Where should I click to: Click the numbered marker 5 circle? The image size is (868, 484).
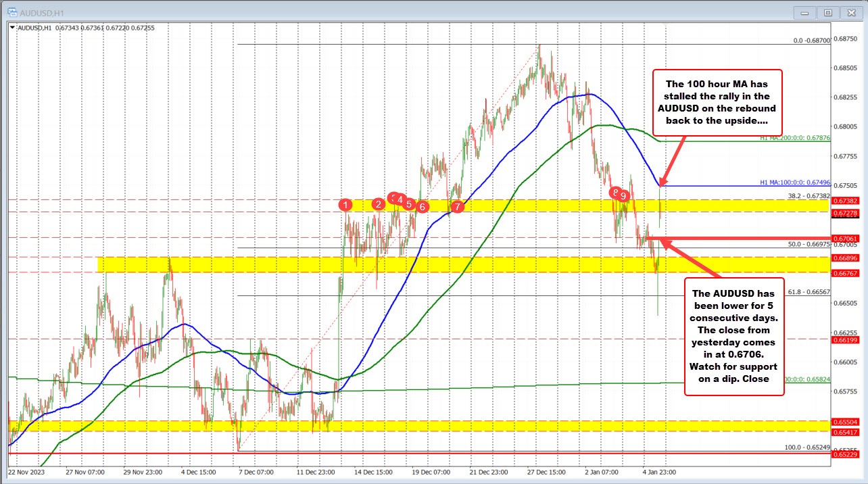point(410,205)
